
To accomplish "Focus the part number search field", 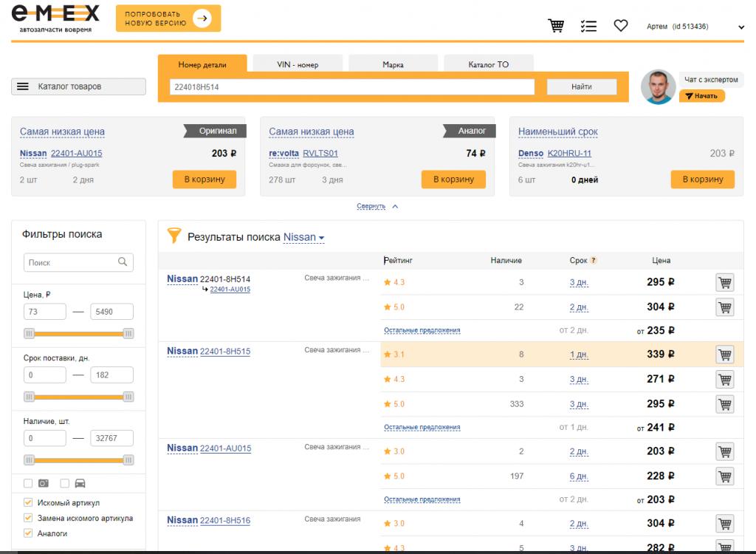I will (352, 87).
